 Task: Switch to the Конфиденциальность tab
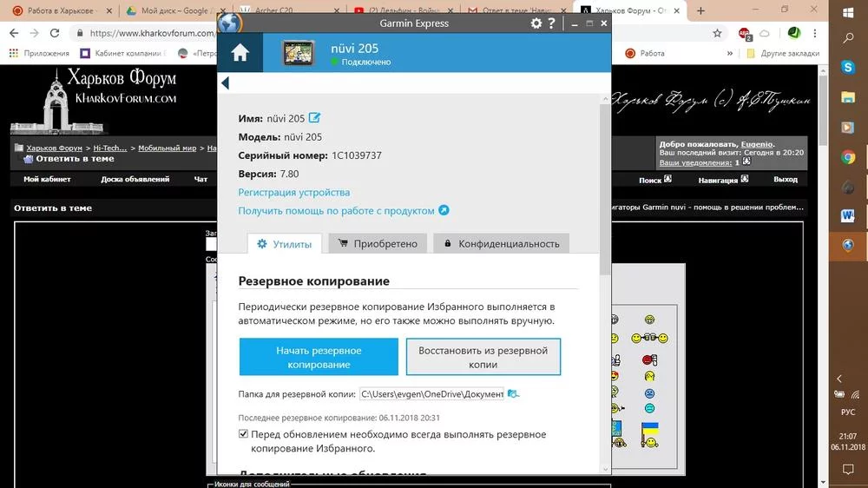(x=501, y=244)
